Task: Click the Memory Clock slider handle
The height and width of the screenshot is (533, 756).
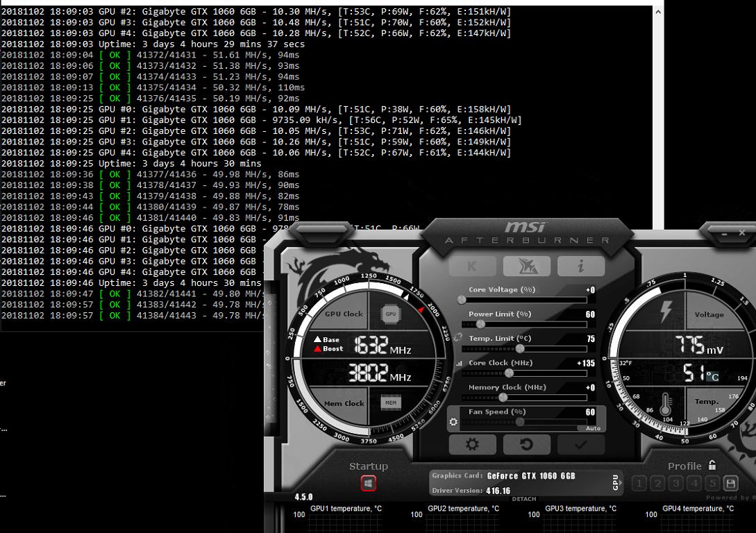Action: click(x=503, y=398)
